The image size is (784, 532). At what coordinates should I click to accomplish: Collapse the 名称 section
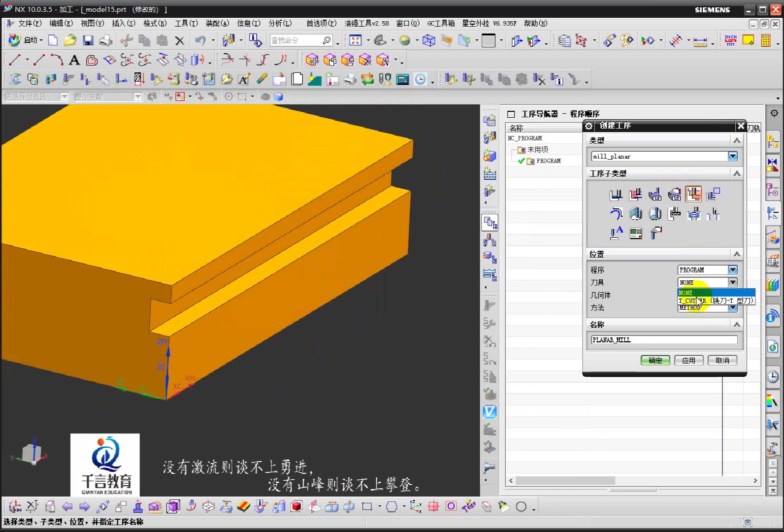[x=737, y=325]
